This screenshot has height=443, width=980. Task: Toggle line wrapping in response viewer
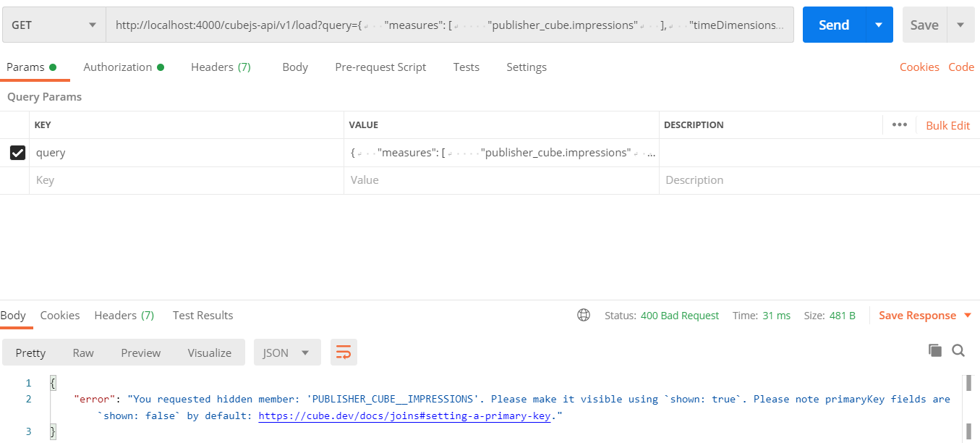coord(344,352)
